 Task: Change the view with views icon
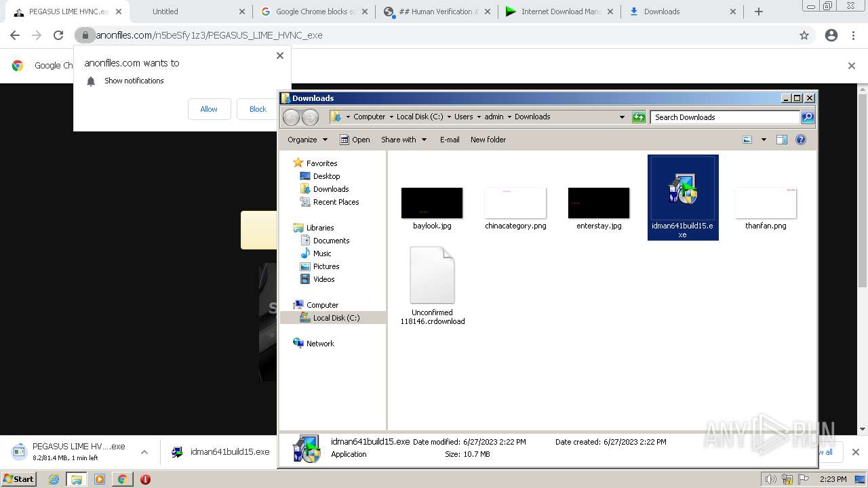[747, 140]
